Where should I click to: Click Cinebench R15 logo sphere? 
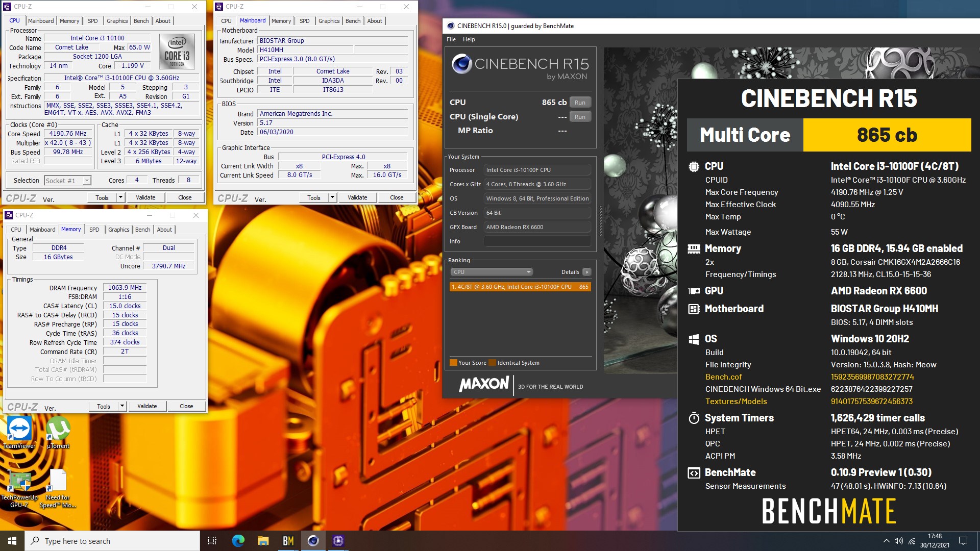pos(461,64)
